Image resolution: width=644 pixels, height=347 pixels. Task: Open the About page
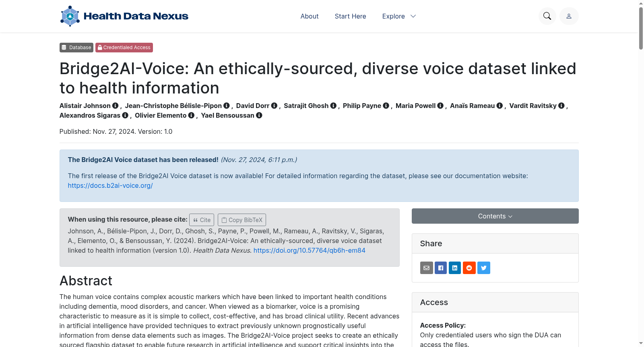pyautogui.click(x=310, y=16)
